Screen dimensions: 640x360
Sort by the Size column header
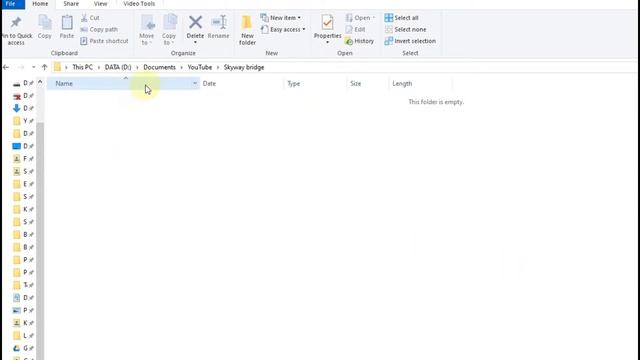[x=367, y=83]
